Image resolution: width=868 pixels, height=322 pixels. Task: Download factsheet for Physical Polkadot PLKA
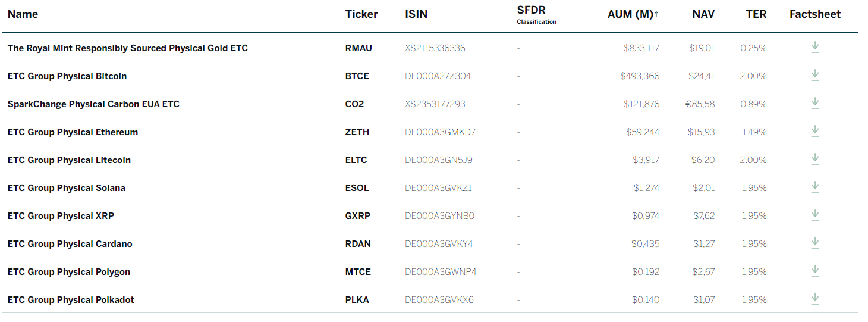click(815, 299)
